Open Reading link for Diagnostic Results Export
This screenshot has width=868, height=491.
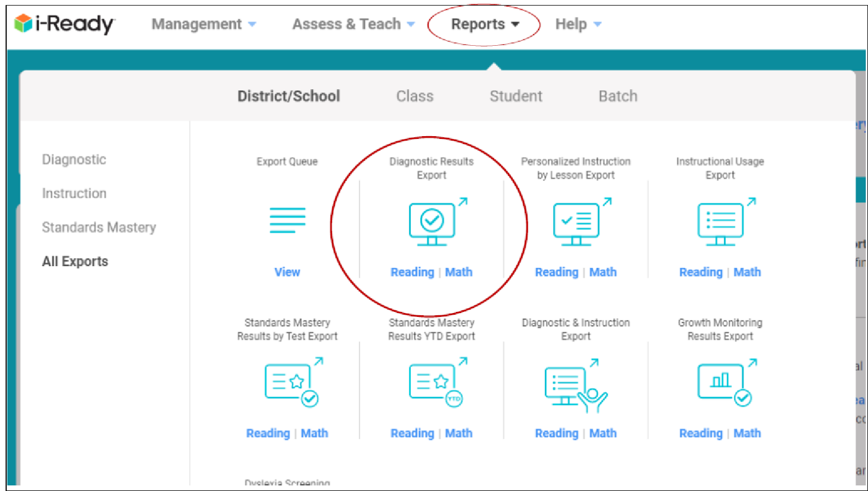point(412,272)
